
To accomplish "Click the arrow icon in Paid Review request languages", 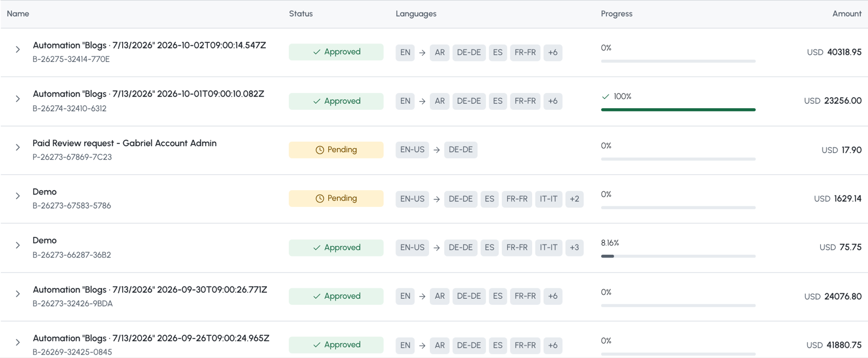I will [437, 150].
